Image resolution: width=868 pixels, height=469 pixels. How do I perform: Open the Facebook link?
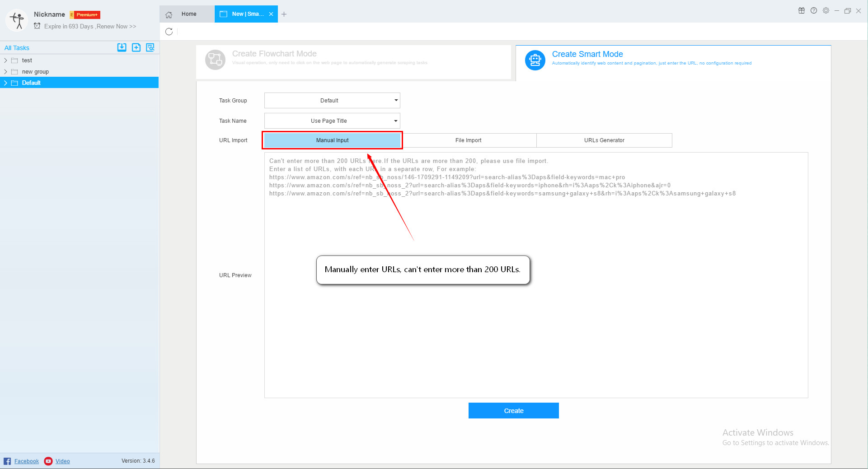coord(27,461)
